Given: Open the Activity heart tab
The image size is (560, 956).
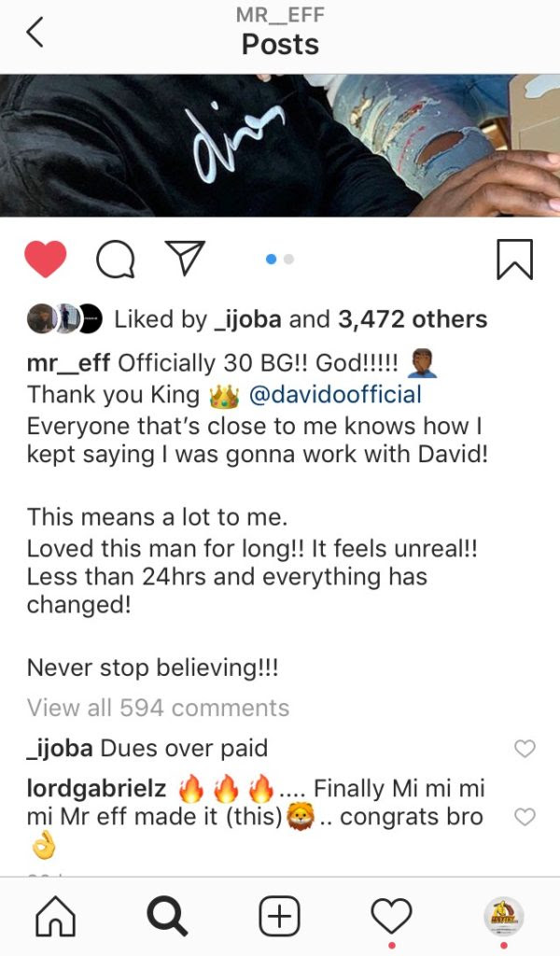Looking at the screenshot, I should pyautogui.click(x=391, y=916).
